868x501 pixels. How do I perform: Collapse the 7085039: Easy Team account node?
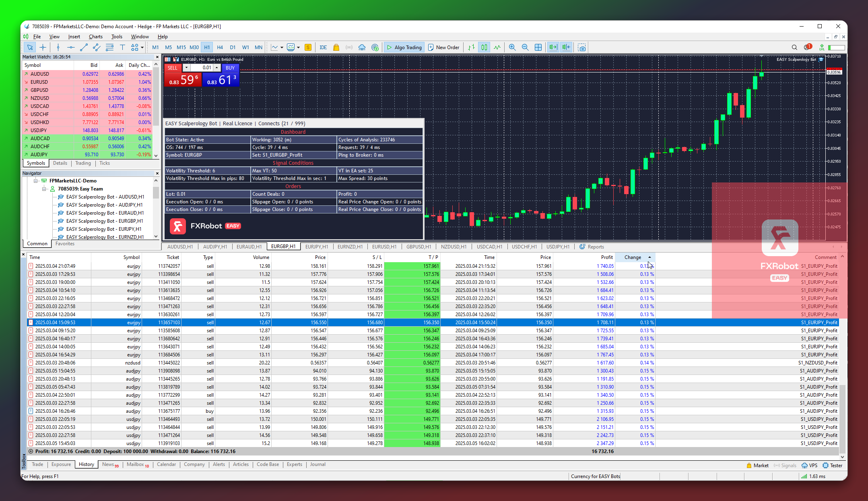44,189
